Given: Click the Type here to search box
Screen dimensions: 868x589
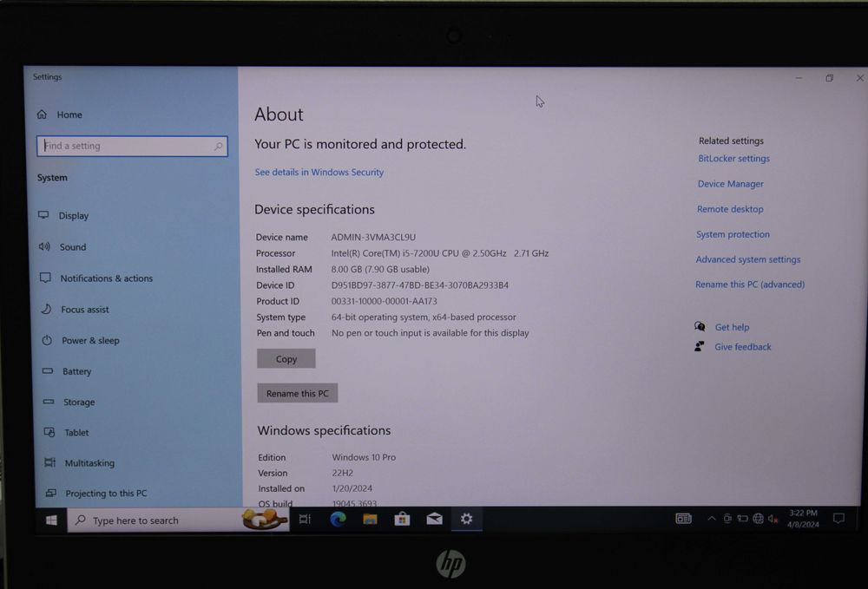Looking at the screenshot, I should pyautogui.click(x=178, y=520).
